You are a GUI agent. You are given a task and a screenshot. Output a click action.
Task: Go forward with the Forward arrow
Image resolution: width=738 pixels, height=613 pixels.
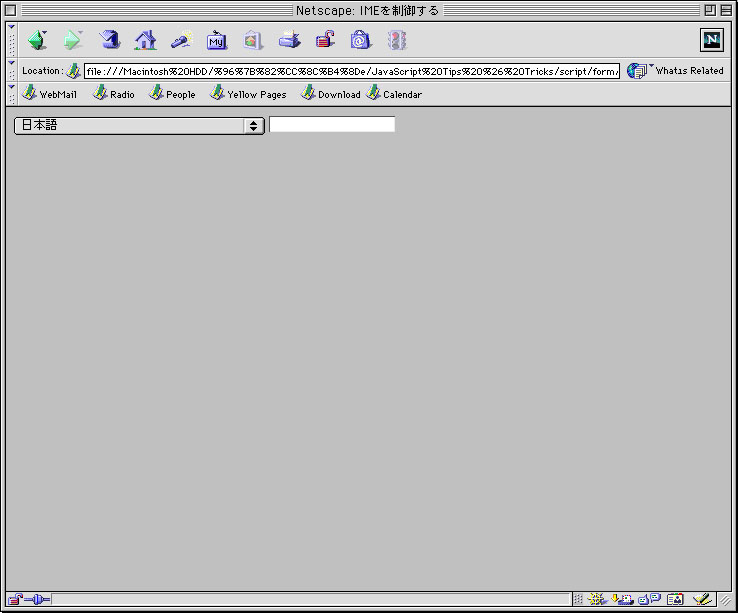point(72,40)
